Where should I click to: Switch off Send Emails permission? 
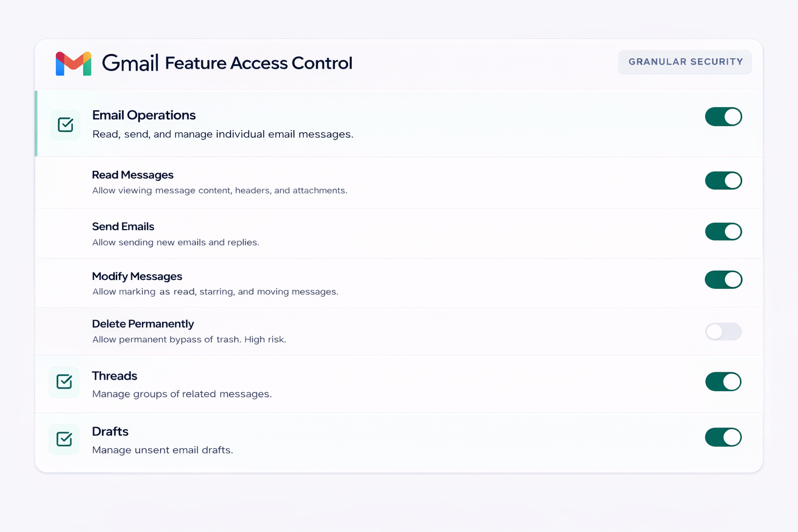[x=723, y=232]
